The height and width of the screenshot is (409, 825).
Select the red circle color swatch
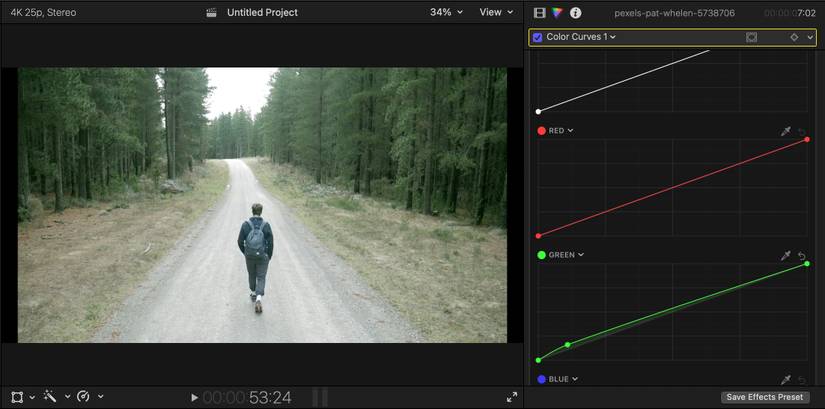click(541, 131)
